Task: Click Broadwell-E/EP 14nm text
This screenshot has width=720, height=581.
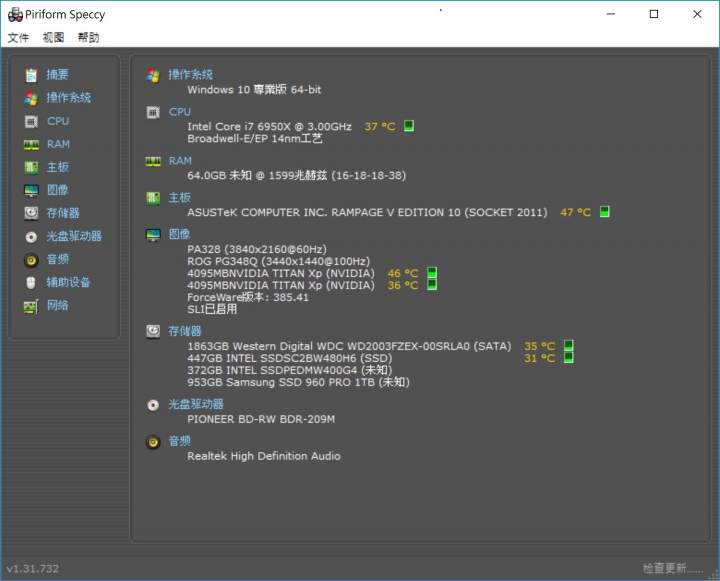Action: point(254,138)
